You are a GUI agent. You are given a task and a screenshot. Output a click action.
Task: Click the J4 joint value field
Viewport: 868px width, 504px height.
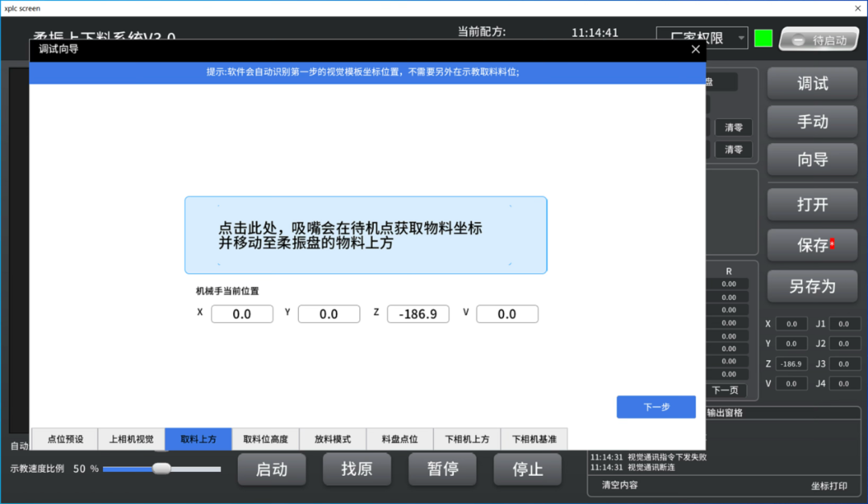pos(844,383)
